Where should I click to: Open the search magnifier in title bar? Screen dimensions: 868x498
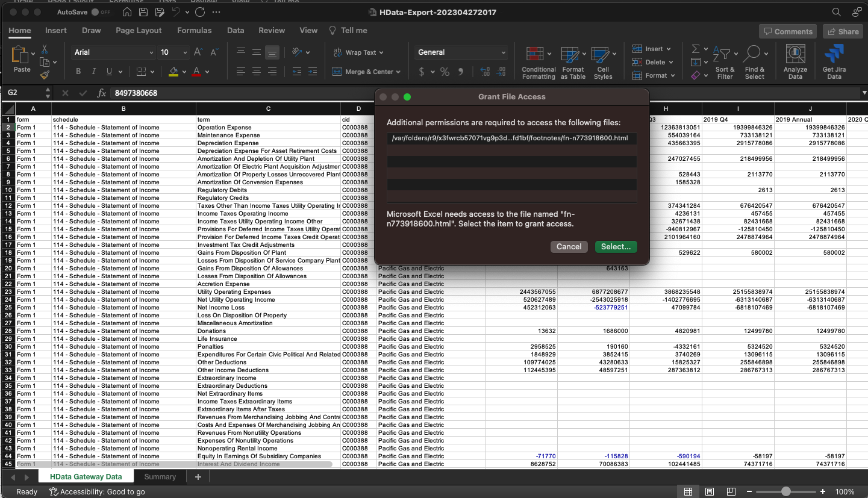point(837,12)
